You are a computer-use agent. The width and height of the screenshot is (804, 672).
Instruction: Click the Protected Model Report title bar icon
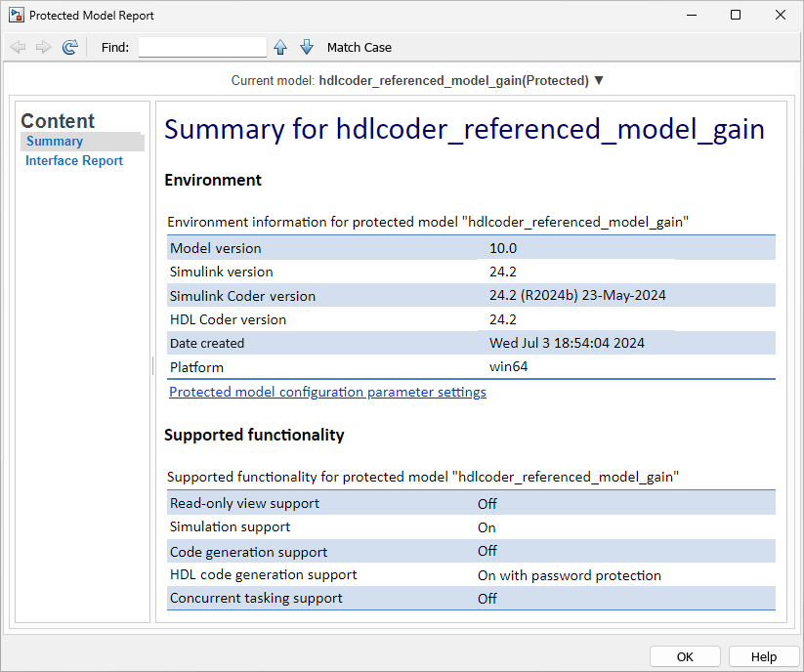click(x=16, y=16)
